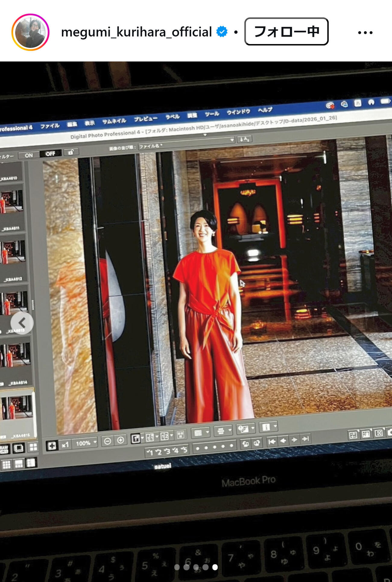Image resolution: width=392 pixels, height=582 pixels.
Task: Open the ツール menu
Action: pyautogui.click(x=212, y=114)
